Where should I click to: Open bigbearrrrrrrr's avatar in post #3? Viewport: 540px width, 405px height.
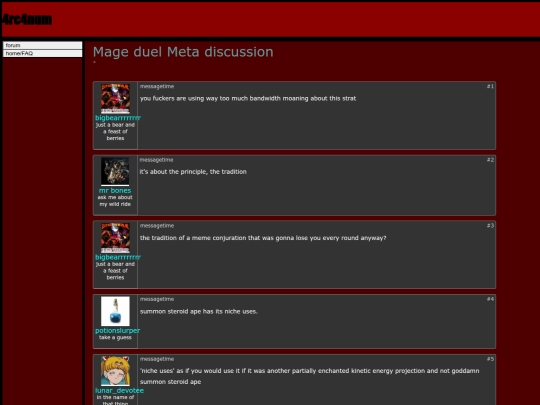(115, 238)
